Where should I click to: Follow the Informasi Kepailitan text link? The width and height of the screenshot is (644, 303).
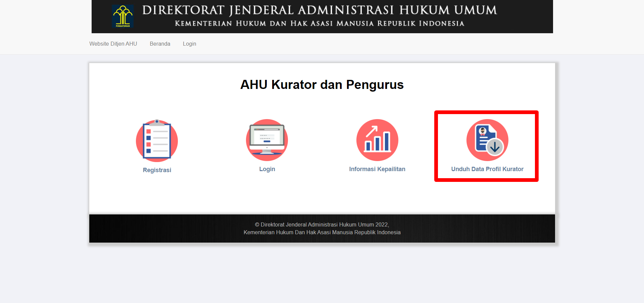(x=377, y=169)
